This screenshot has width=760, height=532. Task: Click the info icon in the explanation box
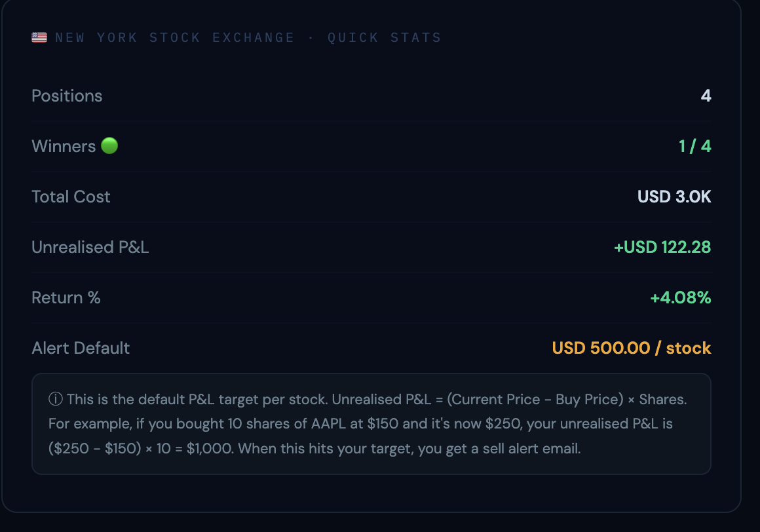(x=56, y=399)
